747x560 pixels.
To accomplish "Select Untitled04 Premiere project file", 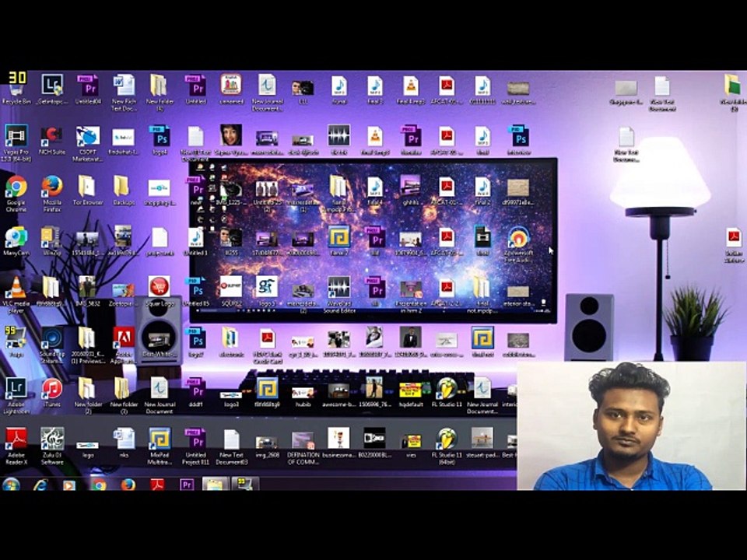I will click(88, 90).
